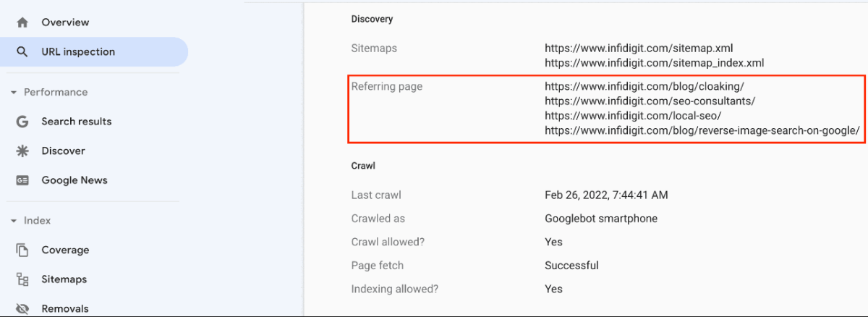Select the sitemap_index.xml URL
Image resolution: width=868 pixels, height=317 pixels.
[x=654, y=63]
